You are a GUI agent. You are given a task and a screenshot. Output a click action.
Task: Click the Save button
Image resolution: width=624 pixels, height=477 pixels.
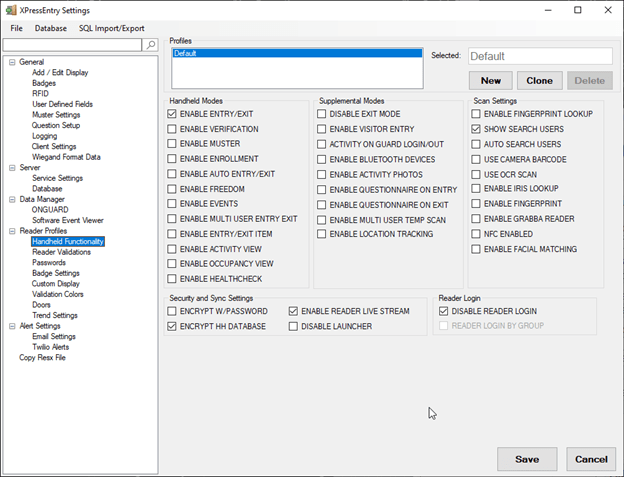tap(527, 458)
